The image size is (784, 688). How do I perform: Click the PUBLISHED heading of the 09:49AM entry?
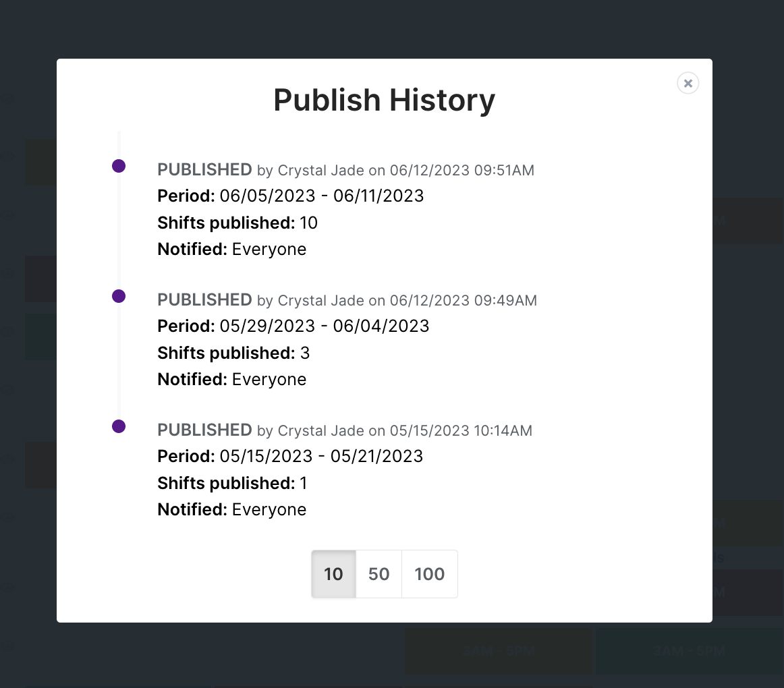[204, 300]
